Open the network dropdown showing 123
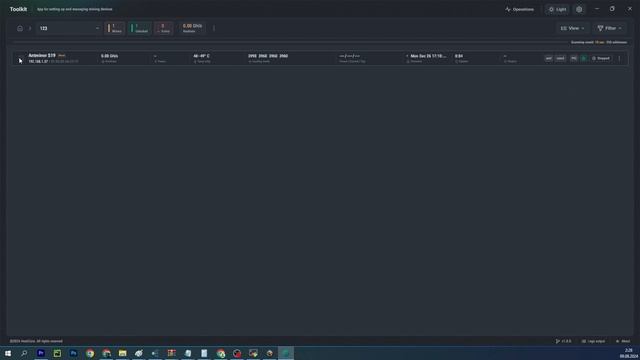 tap(69, 28)
